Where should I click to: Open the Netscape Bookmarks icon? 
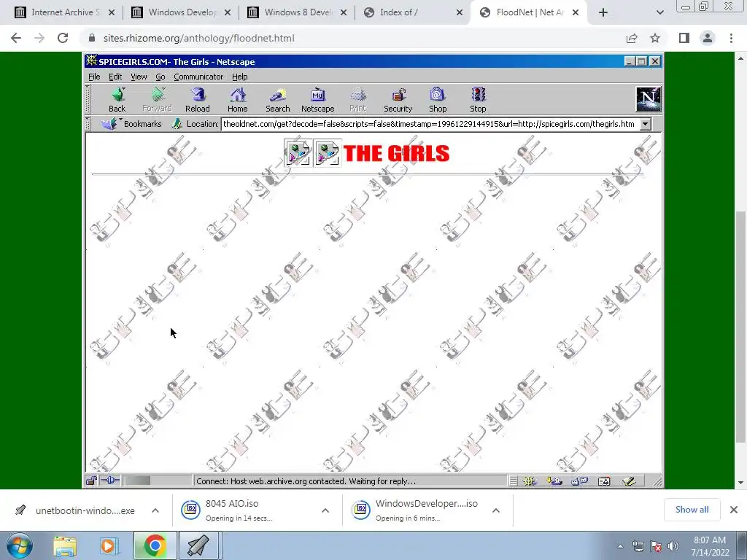pos(110,124)
